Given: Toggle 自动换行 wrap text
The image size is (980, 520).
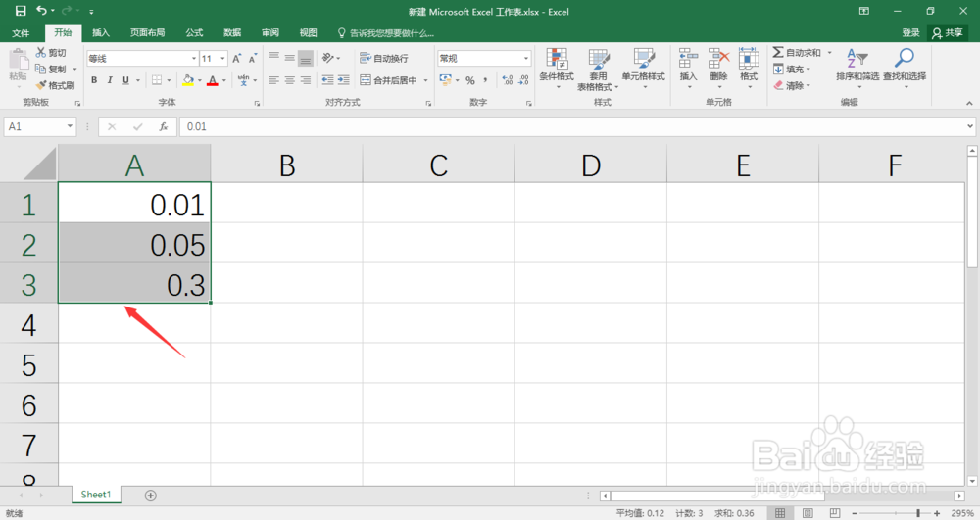Looking at the screenshot, I should coord(384,58).
